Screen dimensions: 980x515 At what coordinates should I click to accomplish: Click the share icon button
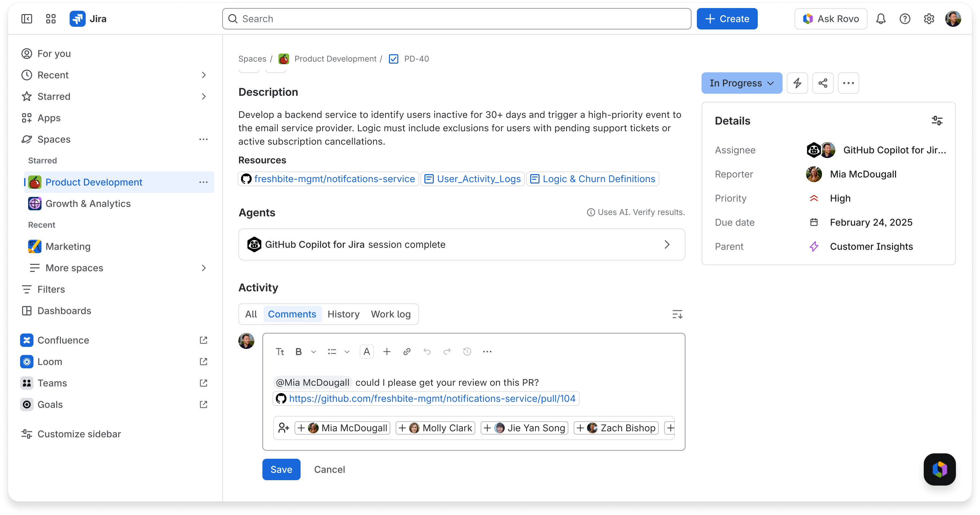pyautogui.click(x=822, y=83)
